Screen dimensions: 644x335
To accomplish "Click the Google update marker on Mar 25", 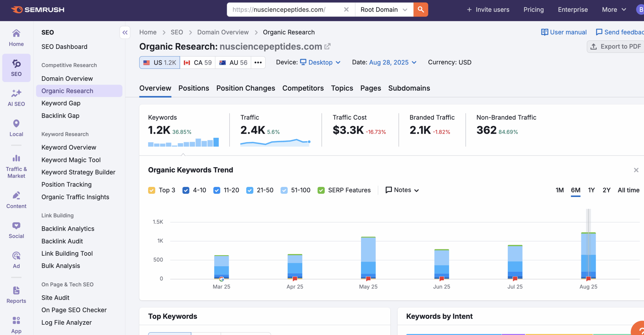I will [x=221, y=279].
